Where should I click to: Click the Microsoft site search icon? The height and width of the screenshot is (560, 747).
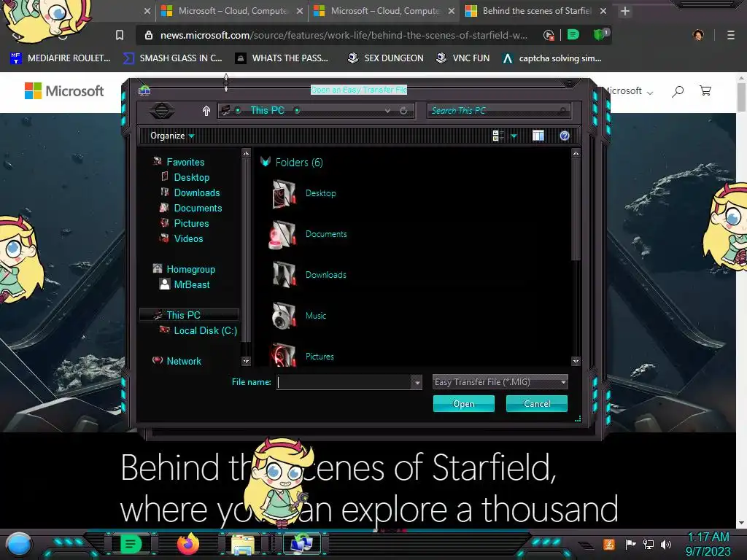pyautogui.click(x=678, y=91)
